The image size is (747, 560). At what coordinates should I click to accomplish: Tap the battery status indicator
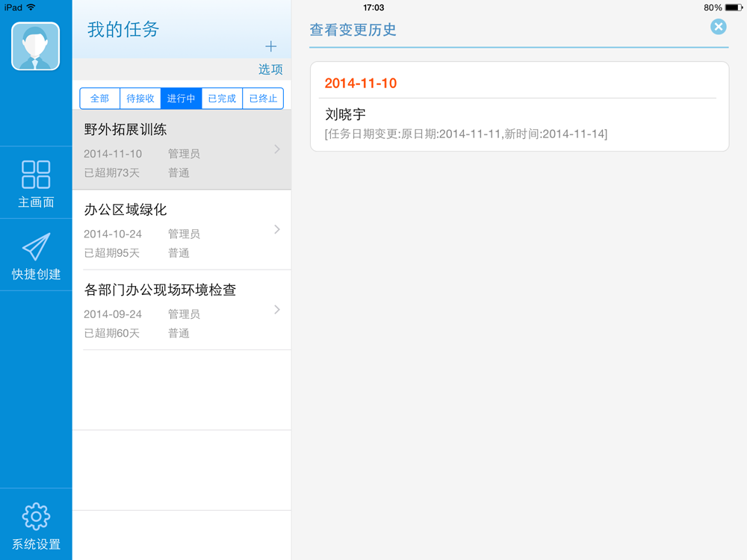(734, 7)
